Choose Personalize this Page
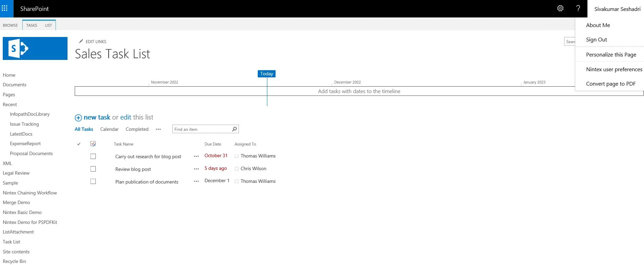The image size is (644, 265). pos(611,55)
